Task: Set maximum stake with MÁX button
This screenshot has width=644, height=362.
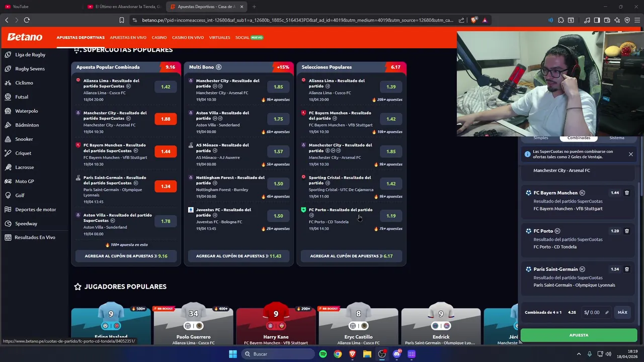Action: 622,312
